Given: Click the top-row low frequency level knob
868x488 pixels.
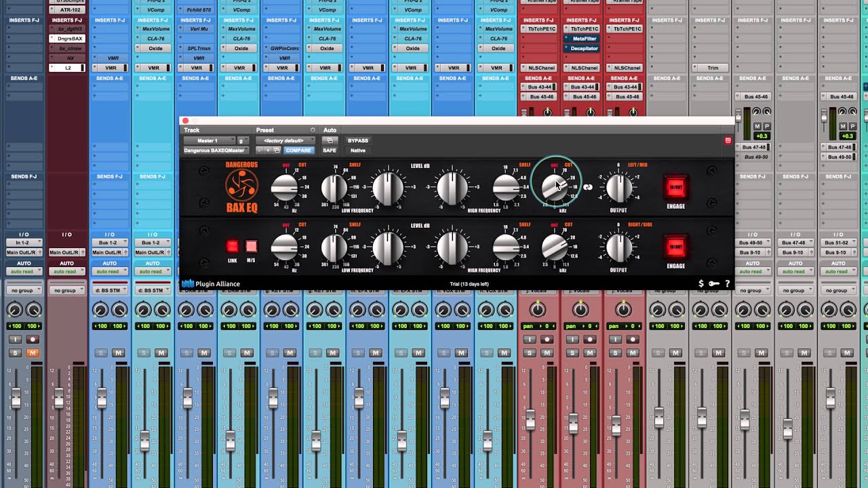Looking at the screenshot, I should (x=388, y=188).
